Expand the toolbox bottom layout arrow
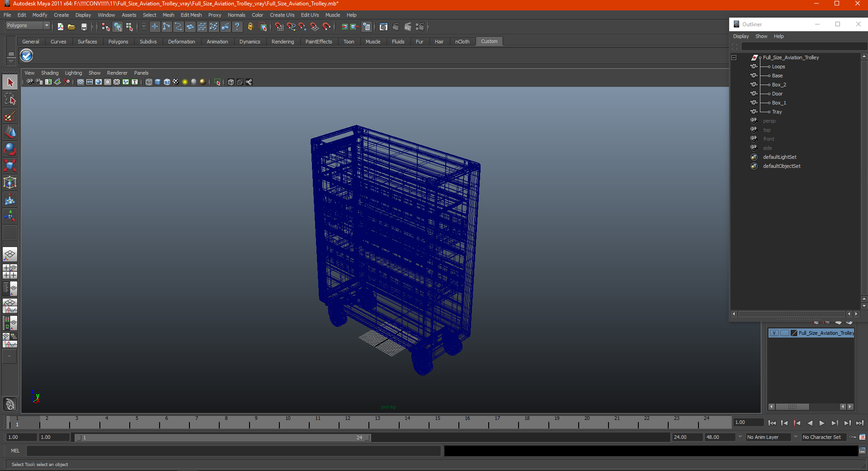 pyautogui.click(x=9, y=357)
